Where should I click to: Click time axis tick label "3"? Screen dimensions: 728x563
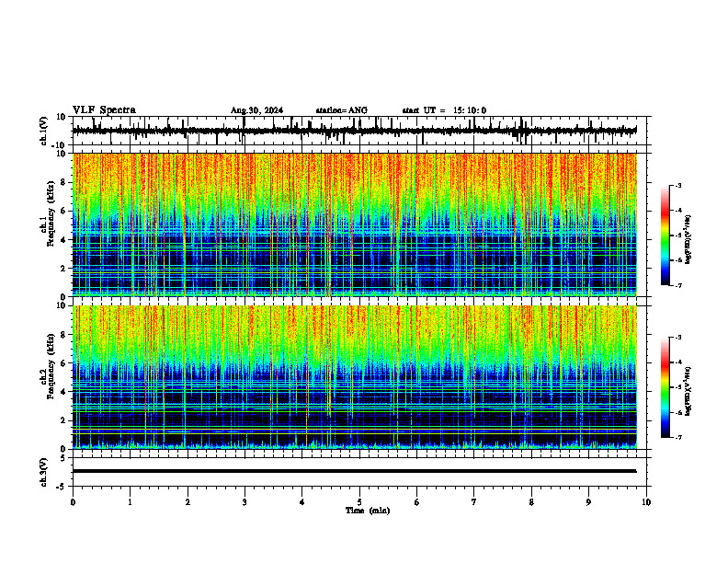245,502
